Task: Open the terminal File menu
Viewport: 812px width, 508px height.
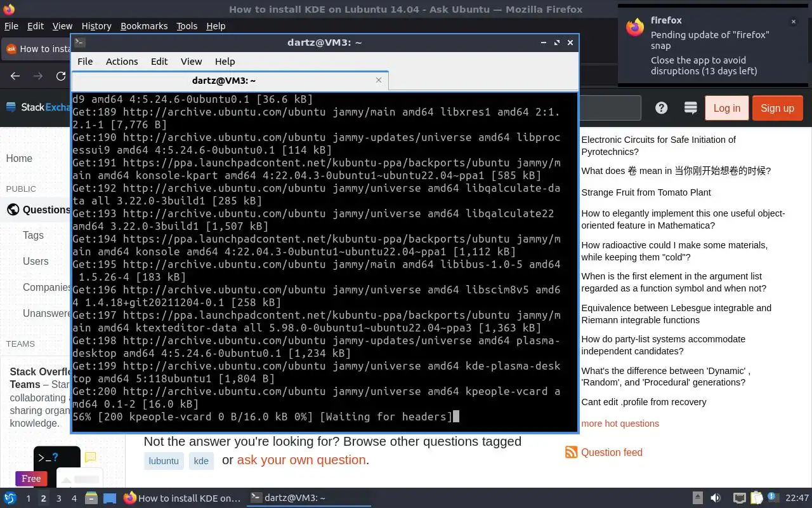Action: coord(85,62)
